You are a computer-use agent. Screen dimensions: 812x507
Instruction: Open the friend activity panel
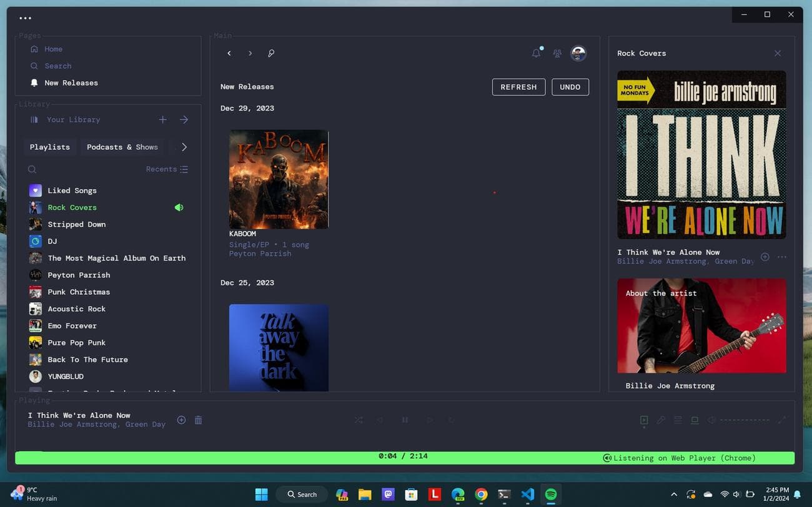coord(557,53)
